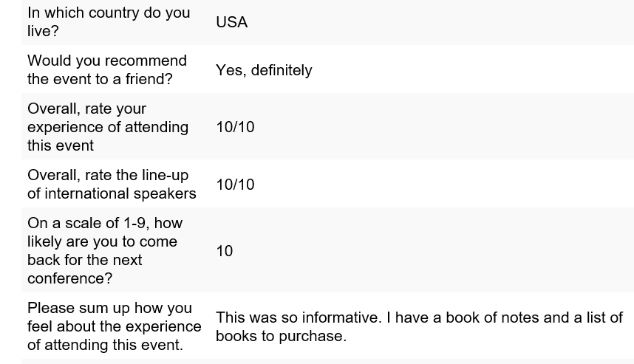The image size is (634, 364).
Task: Select the 'line-up of international speakers' question
Action: (x=112, y=185)
